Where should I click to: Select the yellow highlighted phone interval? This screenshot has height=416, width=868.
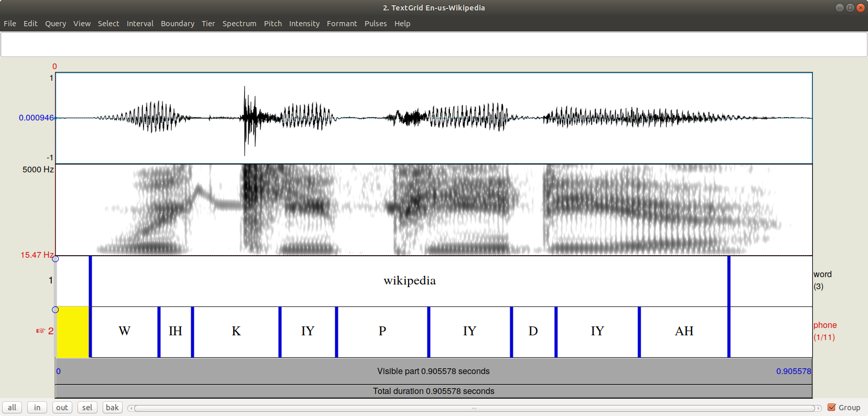click(x=73, y=332)
